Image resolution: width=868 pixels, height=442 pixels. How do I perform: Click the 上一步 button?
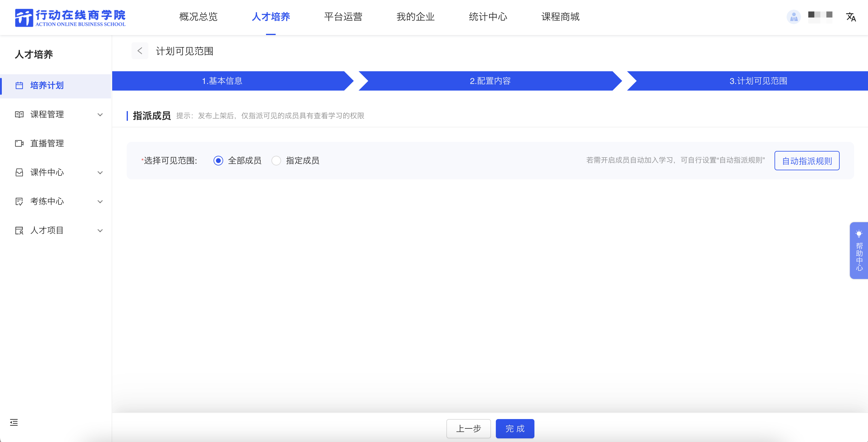click(468, 428)
